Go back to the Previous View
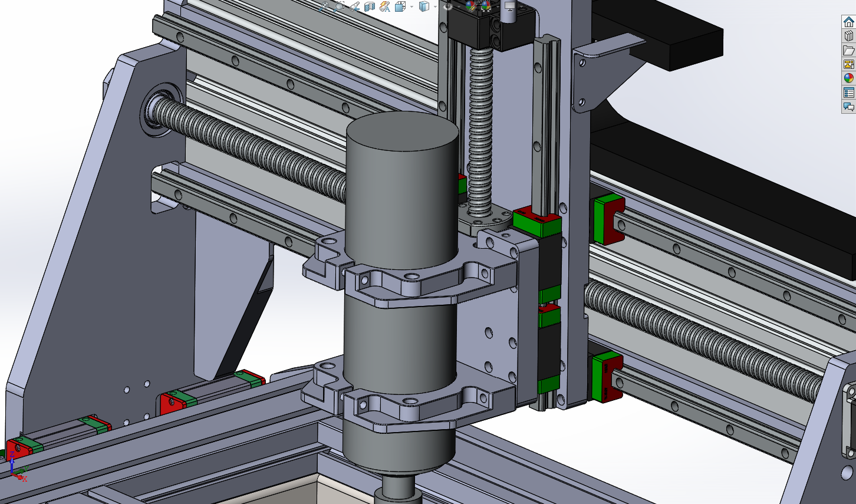 [354, 6]
